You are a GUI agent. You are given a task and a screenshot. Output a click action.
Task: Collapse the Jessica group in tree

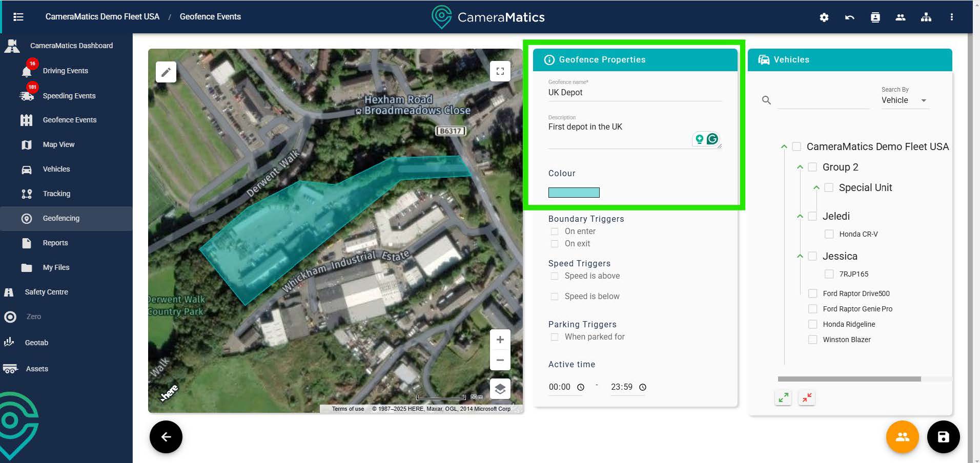pyautogui.click(x=800, y=256)
